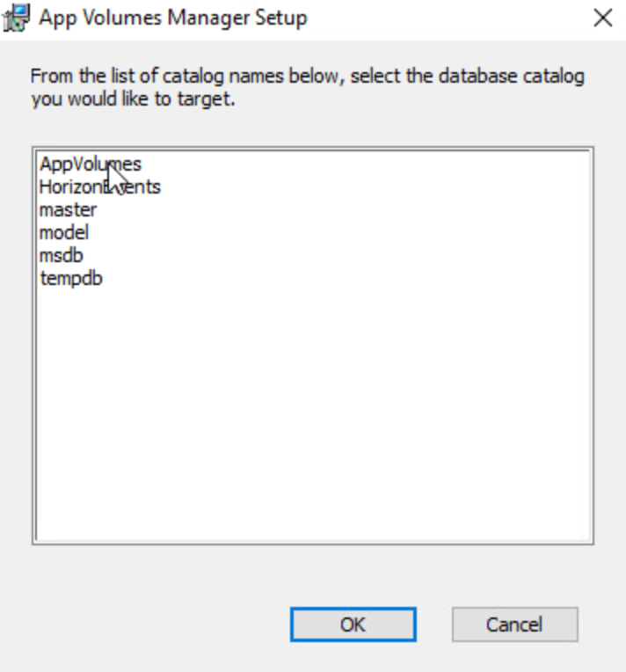This screenshot has height=672, width=626.
Task: Choose the master database catalog
Action: (68, 210)
